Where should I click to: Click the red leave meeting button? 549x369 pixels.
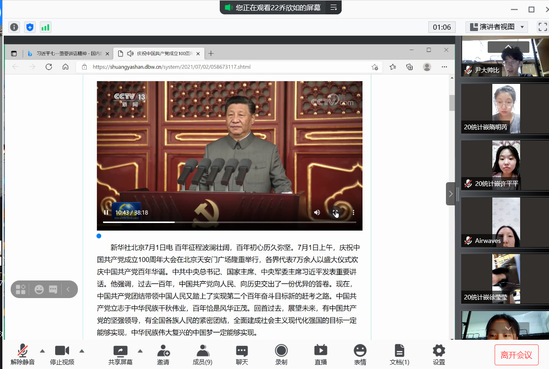click(x=516, y=355)
